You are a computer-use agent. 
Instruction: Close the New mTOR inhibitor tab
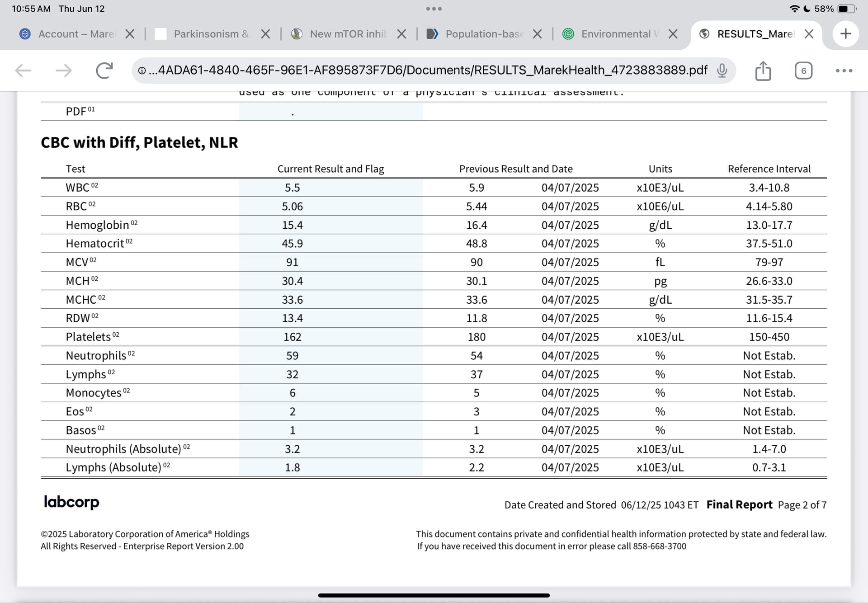pos(401,34)
